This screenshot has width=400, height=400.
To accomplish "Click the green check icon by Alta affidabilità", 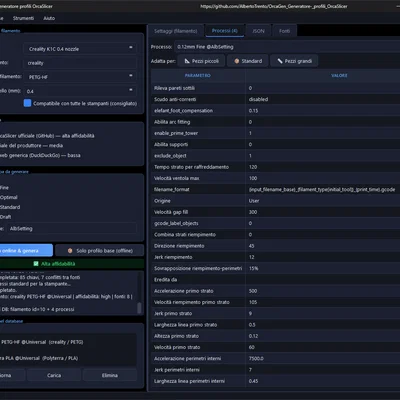I will click(36, 264).
